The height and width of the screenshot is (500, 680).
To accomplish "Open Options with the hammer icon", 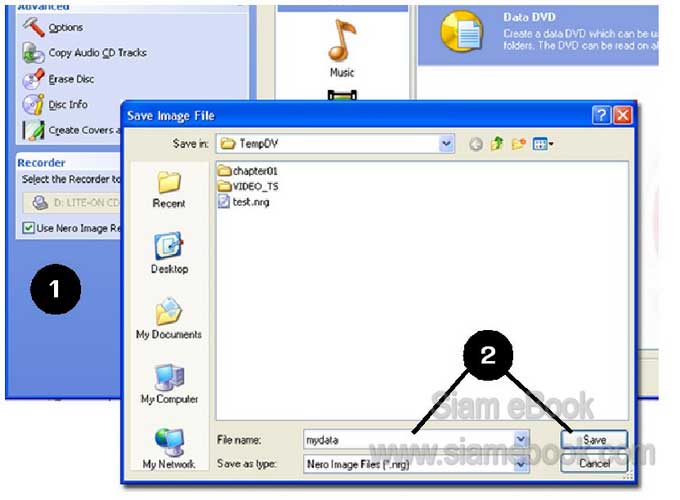I will point(33,27).
